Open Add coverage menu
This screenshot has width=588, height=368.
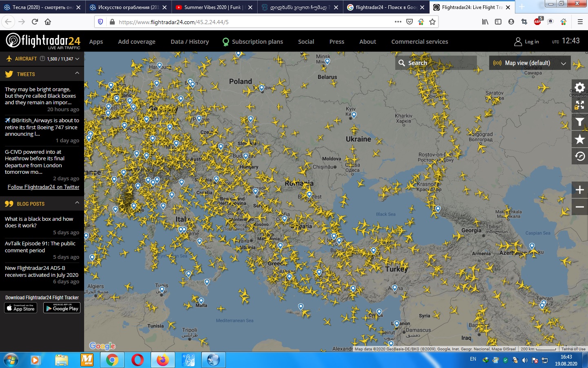[x=137, y=42]
